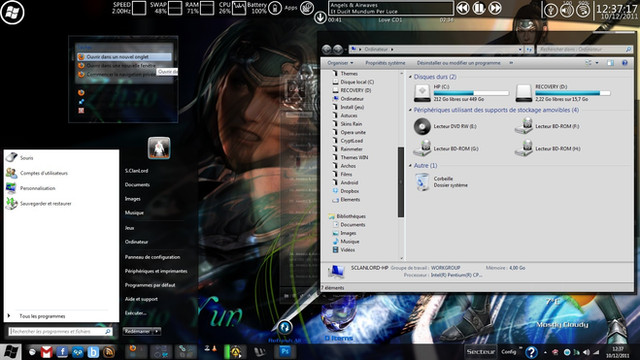Open Sauvegarder et restaurer in start menu
Image resolution: width=640 pixels, height=360 pixels.
pos(45,203)
